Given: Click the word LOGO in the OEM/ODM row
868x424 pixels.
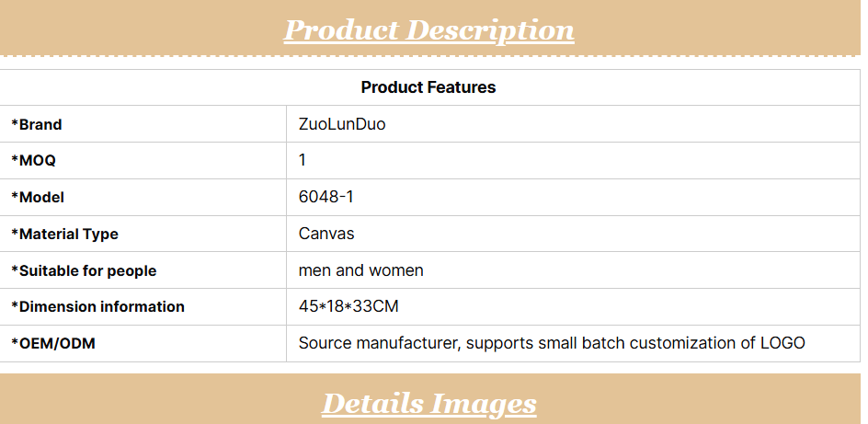Looking at the screenshot, I should tap(782, 343).
